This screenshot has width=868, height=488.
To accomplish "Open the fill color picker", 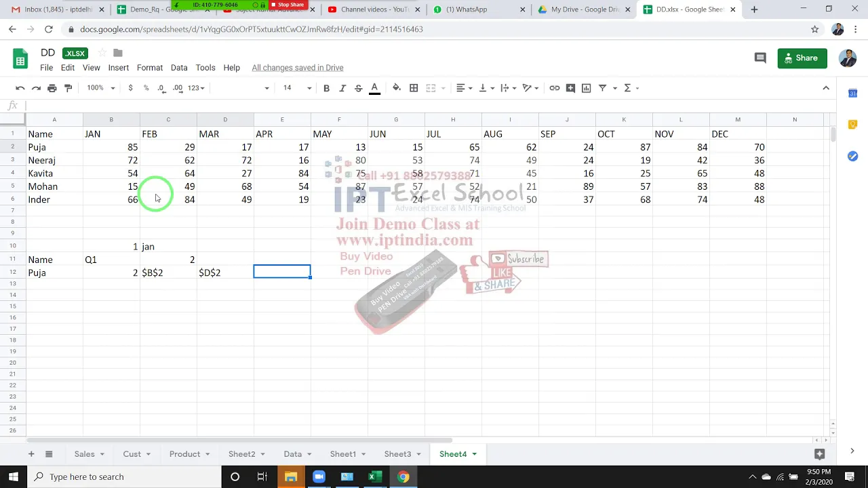I will coord(397,88).
